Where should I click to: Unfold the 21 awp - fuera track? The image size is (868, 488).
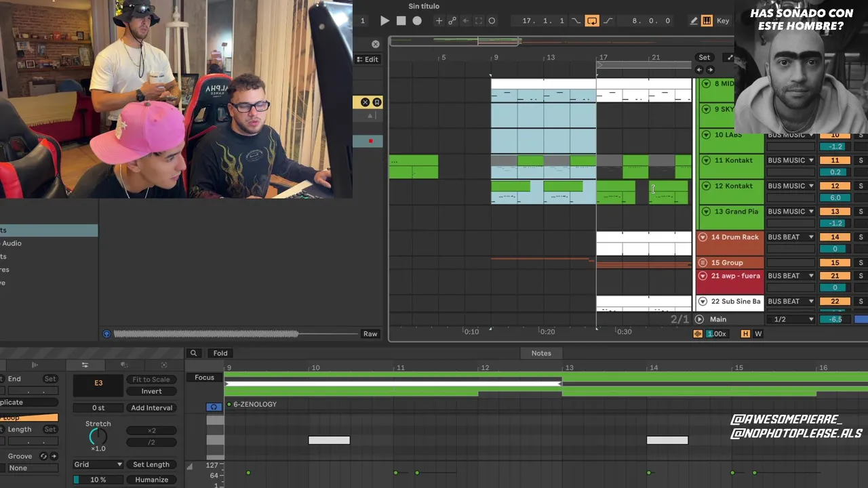tap(703, 276)
